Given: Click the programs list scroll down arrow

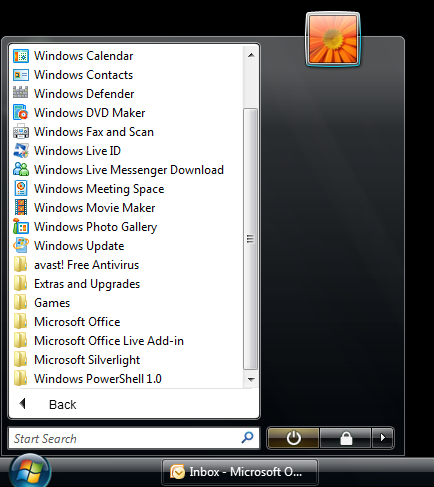Looking at the screenshot, I should (x=251, y=379).
